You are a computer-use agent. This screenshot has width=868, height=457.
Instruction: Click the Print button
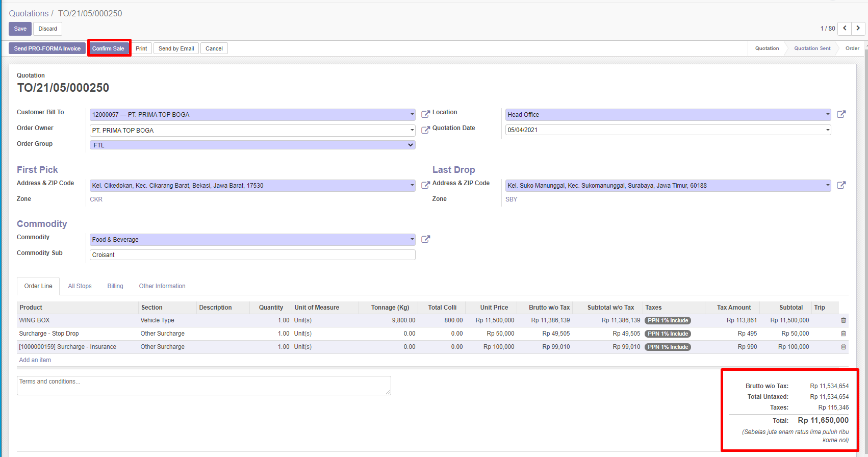click(141, 48)
